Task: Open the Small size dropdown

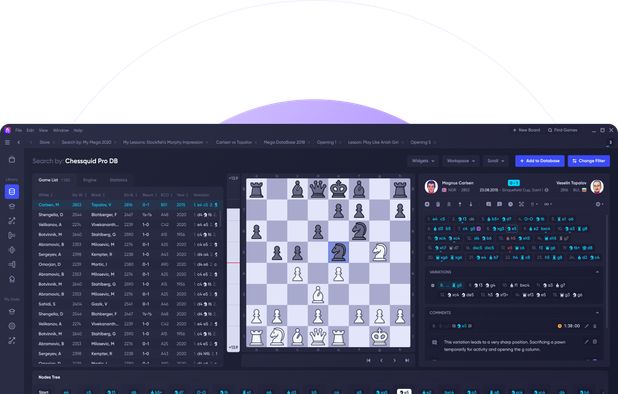Action: (x=495, y=161)
